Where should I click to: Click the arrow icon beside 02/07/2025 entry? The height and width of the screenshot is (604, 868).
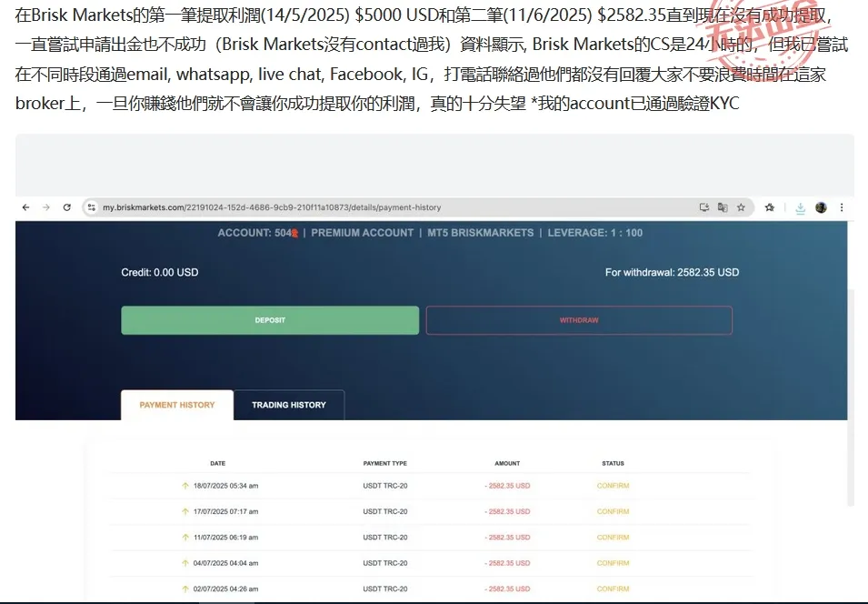[x=185, y=589]
